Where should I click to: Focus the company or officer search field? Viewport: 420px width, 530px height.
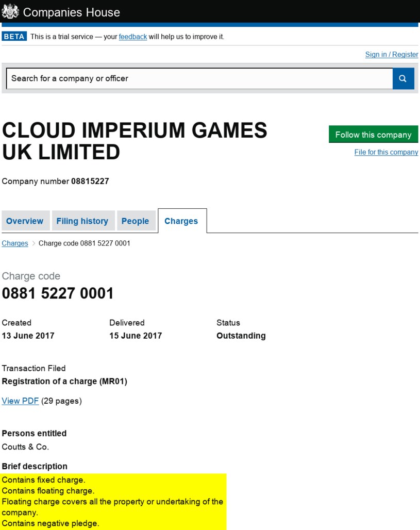point(199,78)
